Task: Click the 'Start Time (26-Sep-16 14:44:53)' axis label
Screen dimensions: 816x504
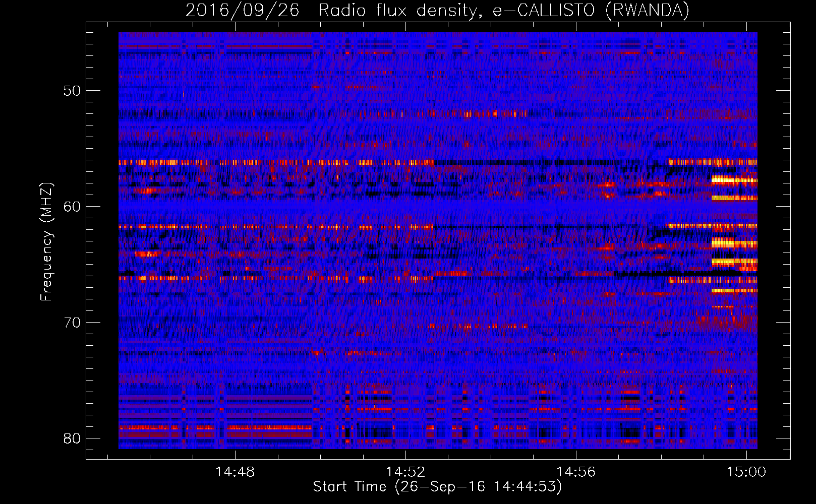Action: (437, 487)
